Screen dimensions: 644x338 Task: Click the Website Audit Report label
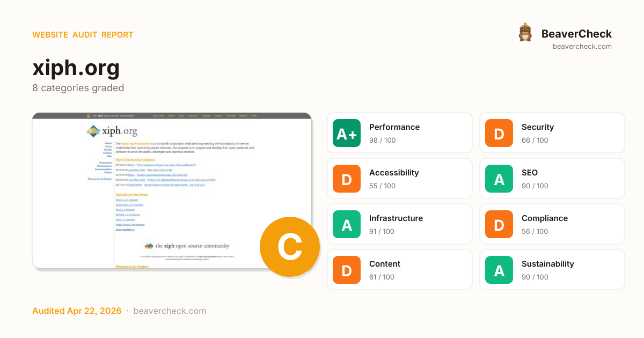click(83, 35)
